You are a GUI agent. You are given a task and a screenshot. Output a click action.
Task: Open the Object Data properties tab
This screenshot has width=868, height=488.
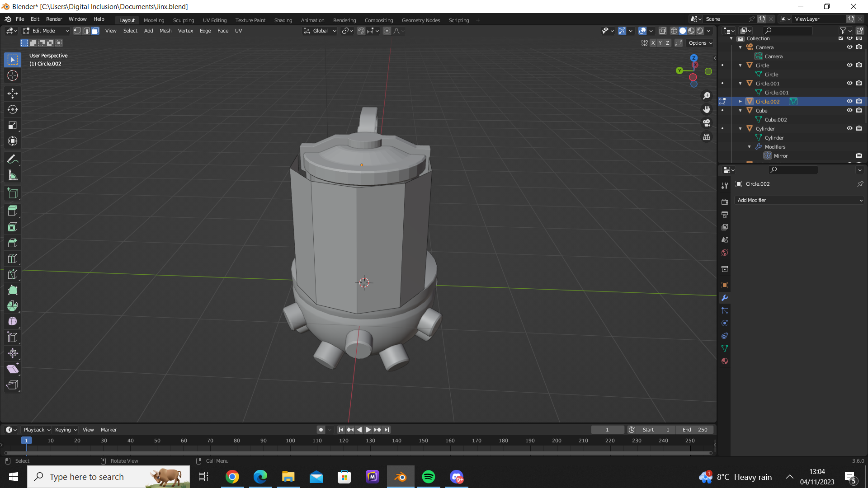click(x=725, y=348)
